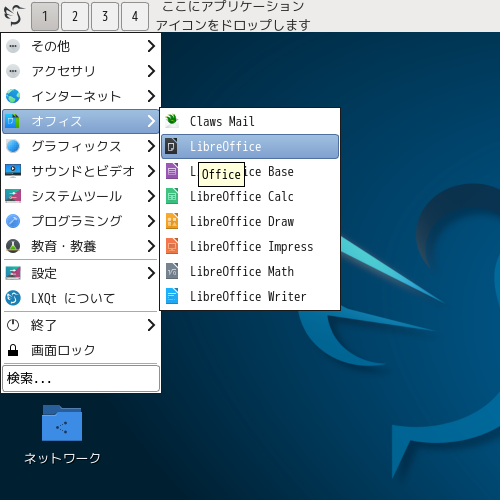This screenshot has width=500, height=500.
Task: Expand the インターネット submenu arrow
Action: point(151,96)
